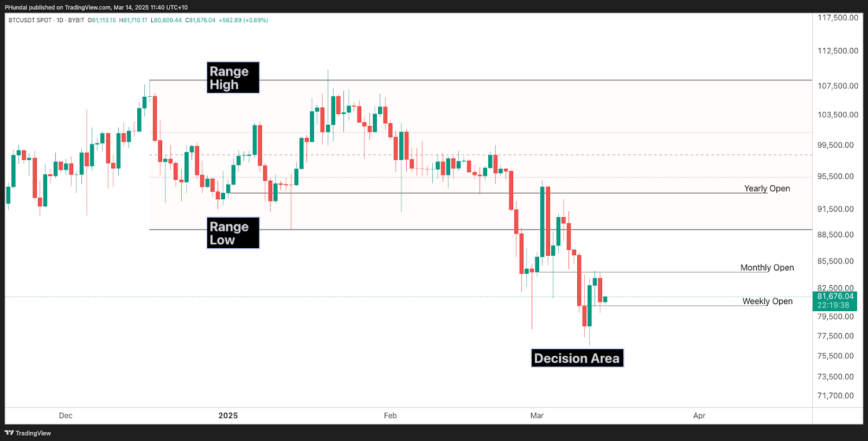
Task: Click the +562.89 (+0.69%) change value
Action: [x=243, y=20]
